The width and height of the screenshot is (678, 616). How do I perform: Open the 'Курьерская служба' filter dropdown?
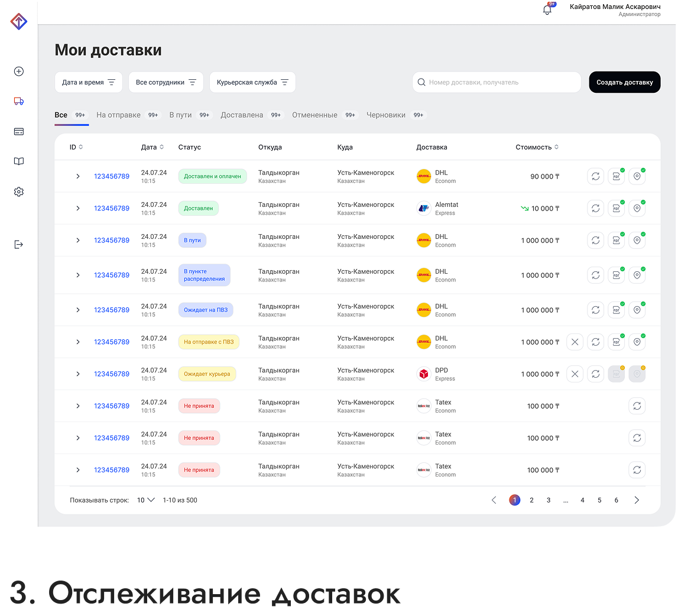click(252, 83)
